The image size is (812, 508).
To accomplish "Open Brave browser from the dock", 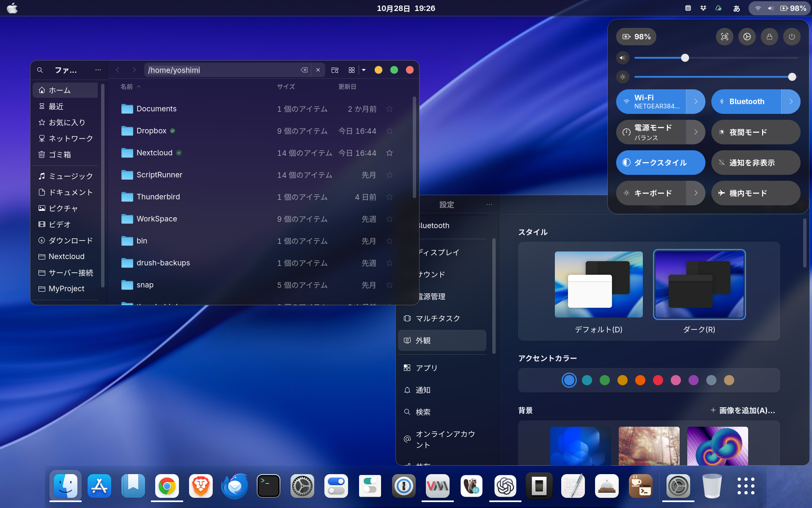I will coord(201,486).
